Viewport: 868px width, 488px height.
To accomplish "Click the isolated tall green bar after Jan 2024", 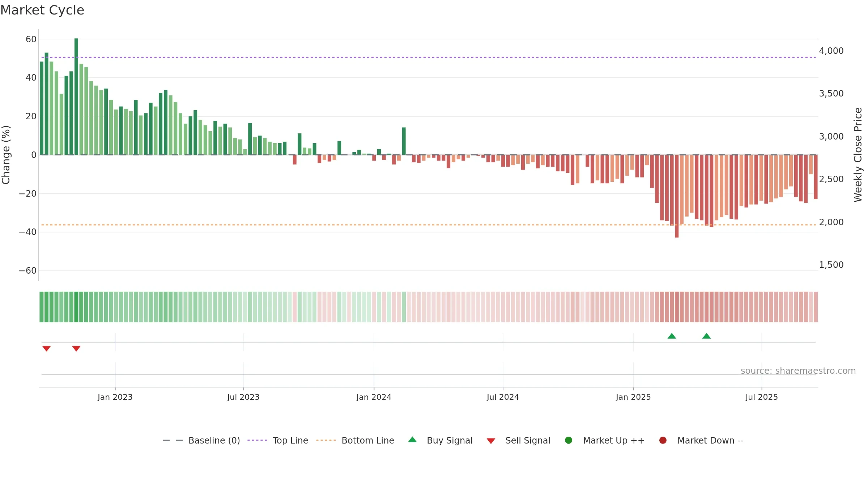I will point(404,141).
